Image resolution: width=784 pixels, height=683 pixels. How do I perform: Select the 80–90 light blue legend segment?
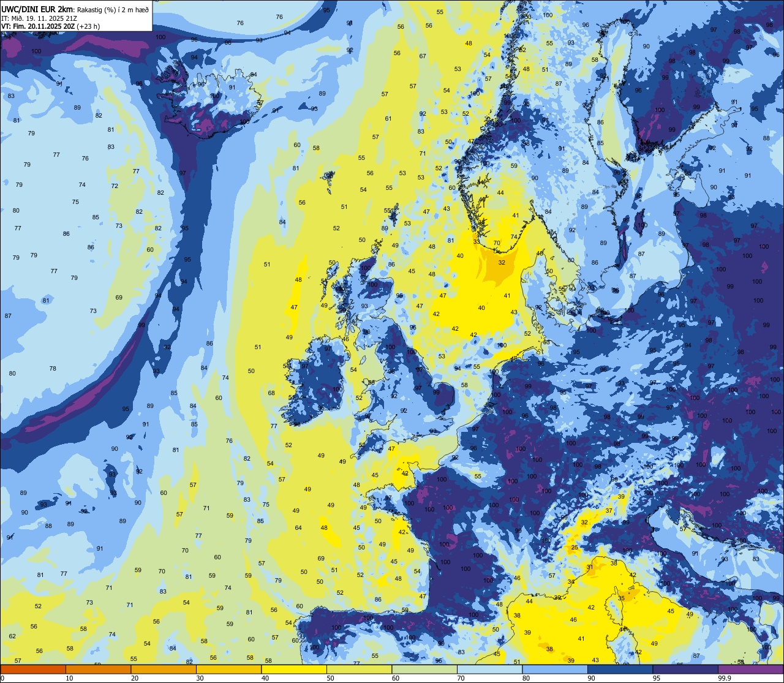pyautogui.click(x=555, y=669)
